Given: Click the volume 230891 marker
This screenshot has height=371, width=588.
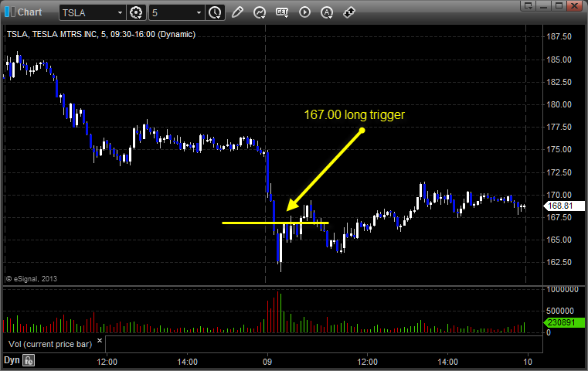Looking at the screenshot, I should (564, 322).
